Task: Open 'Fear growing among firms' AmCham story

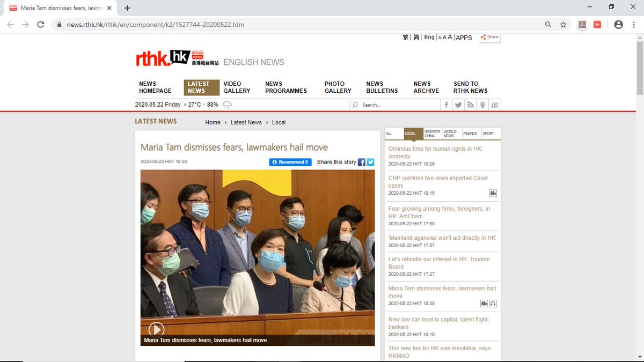Action: pyautogui.click(x=439, y=212)
